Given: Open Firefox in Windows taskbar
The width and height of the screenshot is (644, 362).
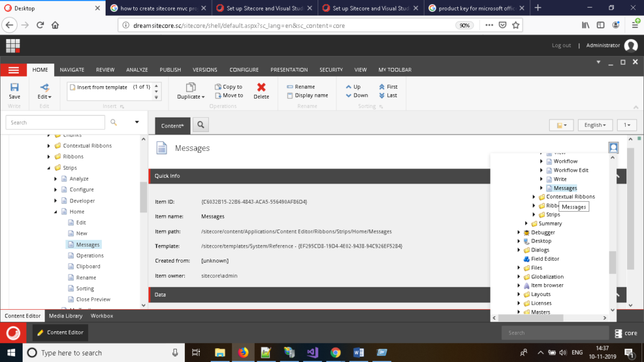Looking at the screenshot, I should click(243, 353).
